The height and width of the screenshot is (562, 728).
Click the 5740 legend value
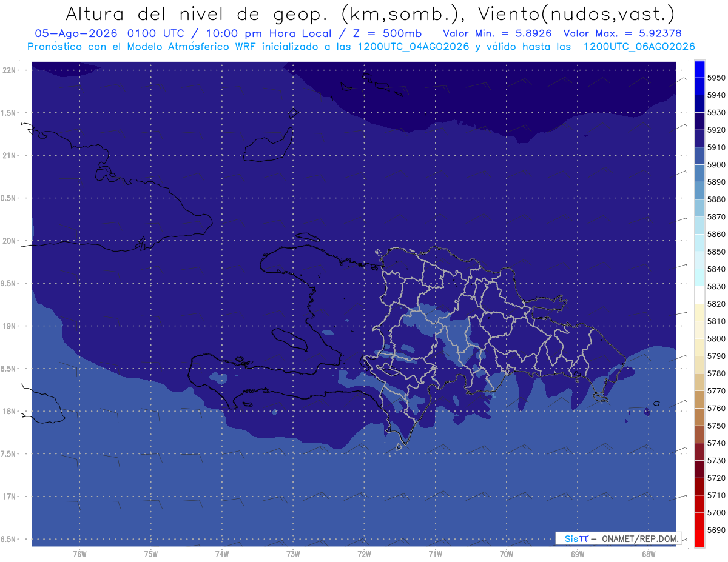tap(716, 443)
